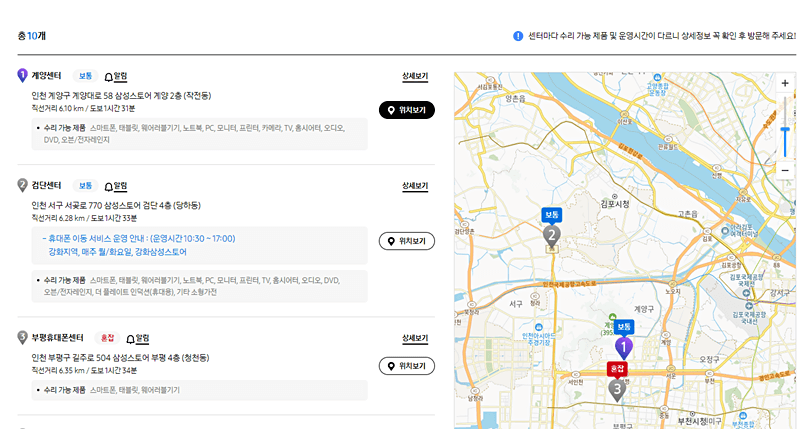Click the 알림 link for 계양센터
The width and height of the screenshot is (800, 429).
pos(120,76)
